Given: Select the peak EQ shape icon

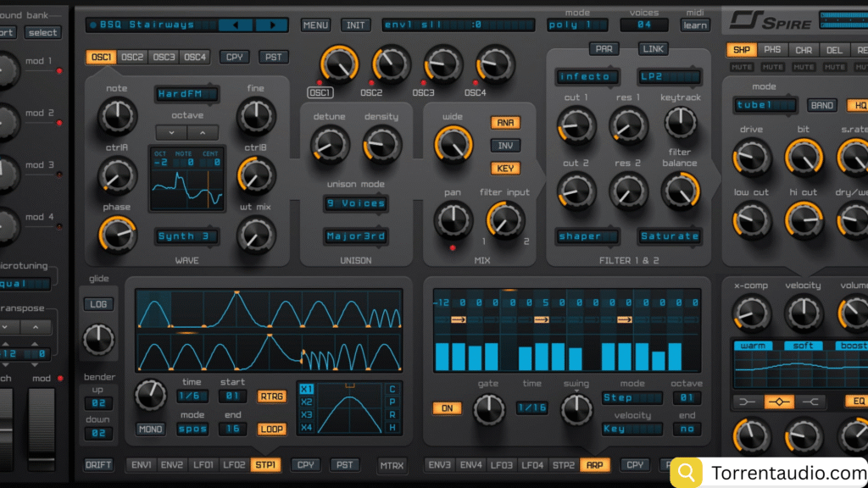Looking at the screenshot, I should (780, 402).
